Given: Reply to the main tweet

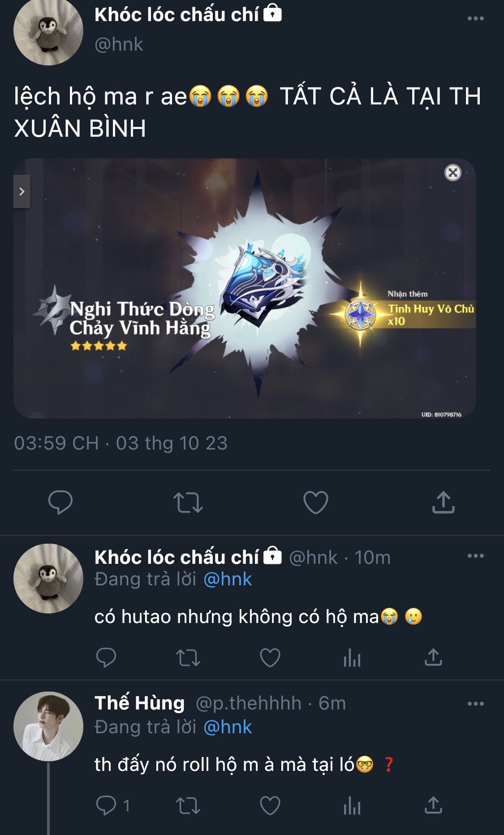Looking at the screenshot, I should click(60, 502).
